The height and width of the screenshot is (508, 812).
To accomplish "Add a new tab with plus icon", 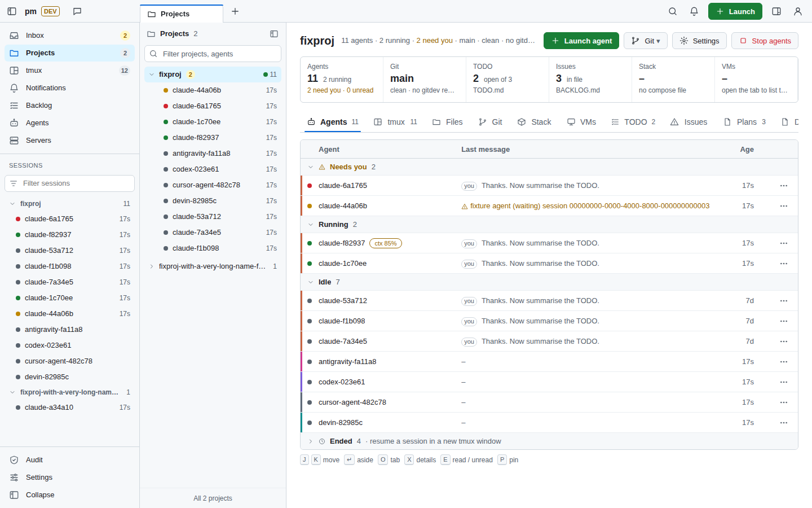I will pos(235,11).
